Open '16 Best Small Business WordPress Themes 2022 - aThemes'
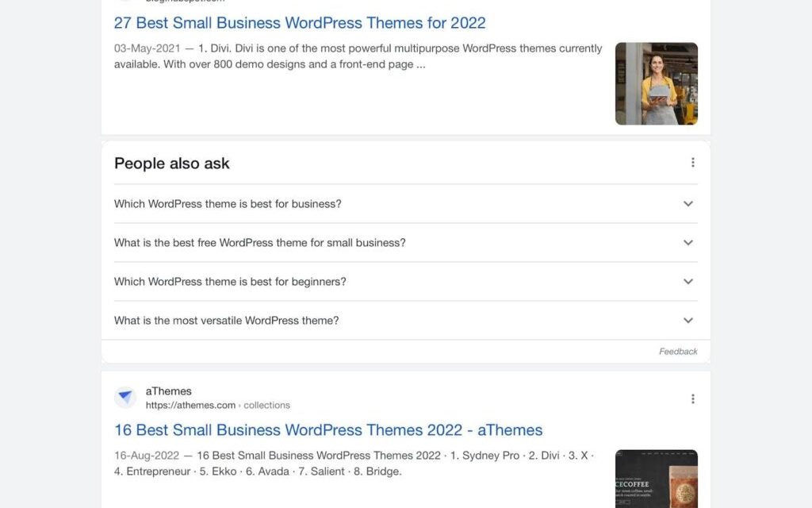Viewport: 812px width, 508px height. [328, 429]
